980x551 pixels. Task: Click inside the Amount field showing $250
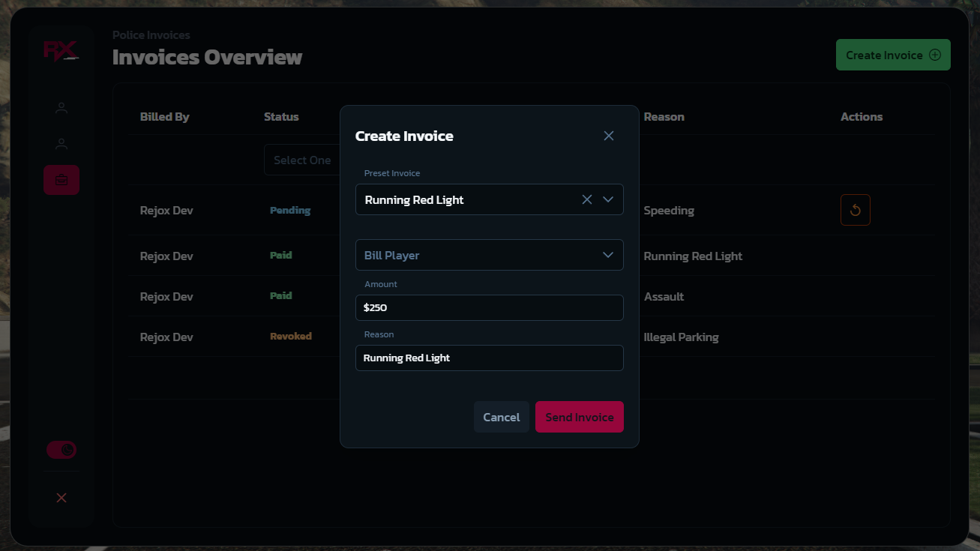(x=489, y=307)
